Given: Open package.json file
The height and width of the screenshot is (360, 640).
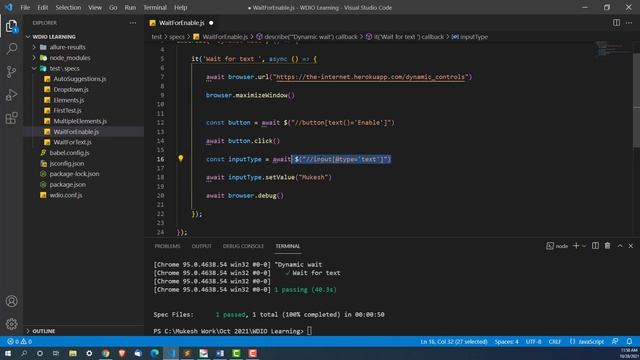Looking at the screenshot, I should 67,184.
